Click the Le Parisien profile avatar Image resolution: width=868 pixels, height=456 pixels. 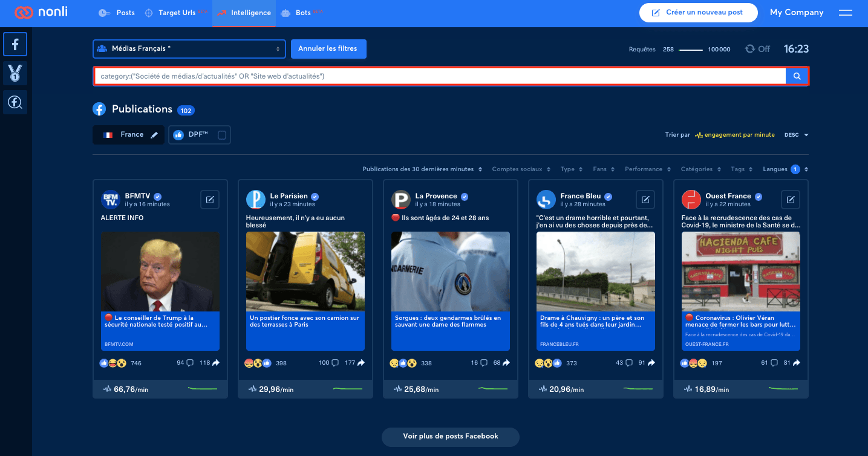click(x=256, y=200)
